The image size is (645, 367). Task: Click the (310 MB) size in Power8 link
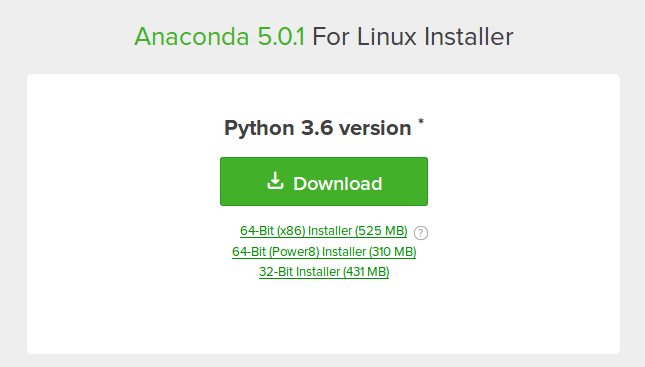pyautogui.click(x=392, y=252)
